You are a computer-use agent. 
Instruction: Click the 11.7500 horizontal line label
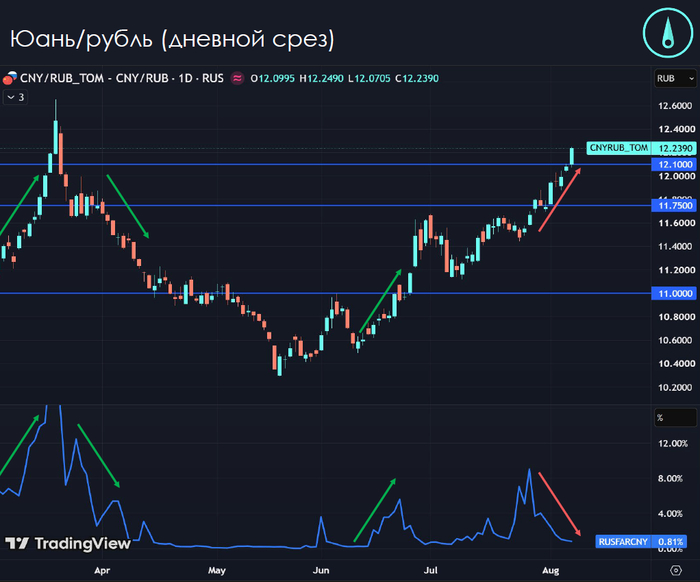[x=675, y=205]
